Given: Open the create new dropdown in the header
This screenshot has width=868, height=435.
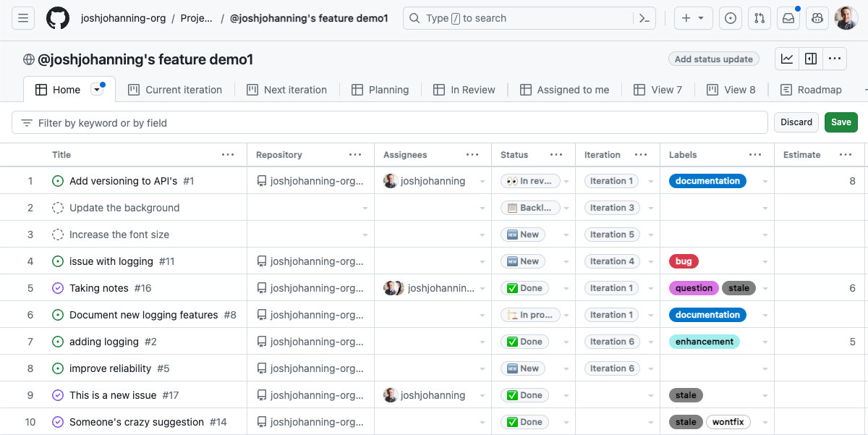Looking at the screenshot, I should click(693, 17).
